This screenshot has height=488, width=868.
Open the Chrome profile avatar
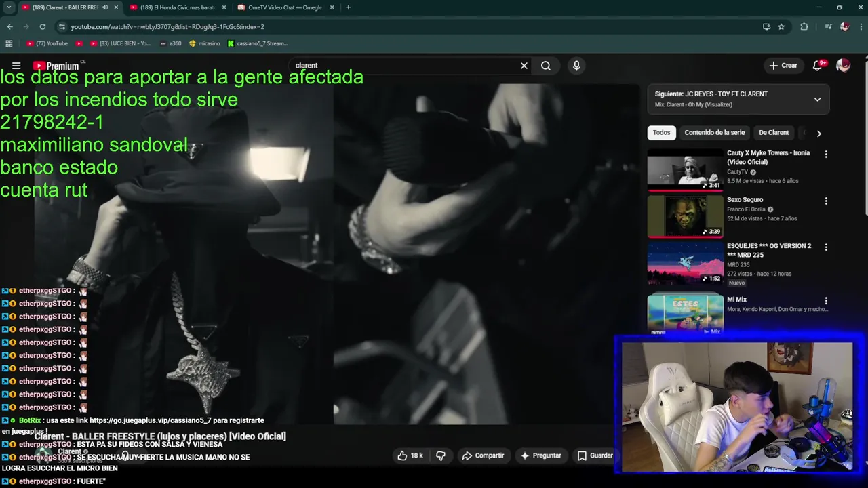pyautogui.click(x=844, y=26)
